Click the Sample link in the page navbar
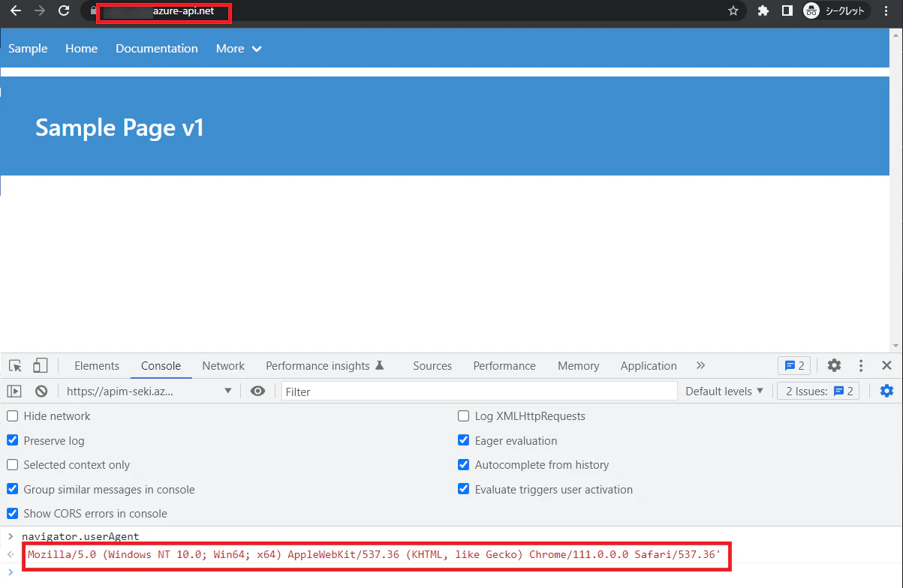The height and width of the screenshot is (588, 903). (28, 48)
